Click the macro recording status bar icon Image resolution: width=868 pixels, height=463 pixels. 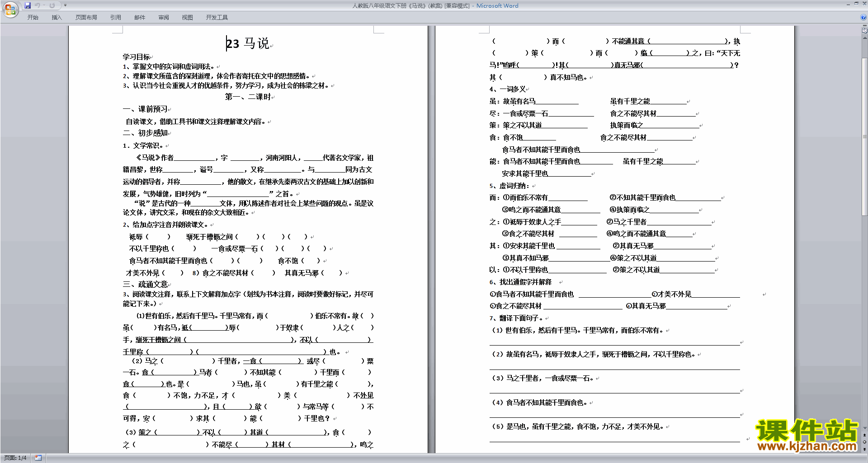coord(38,458)
